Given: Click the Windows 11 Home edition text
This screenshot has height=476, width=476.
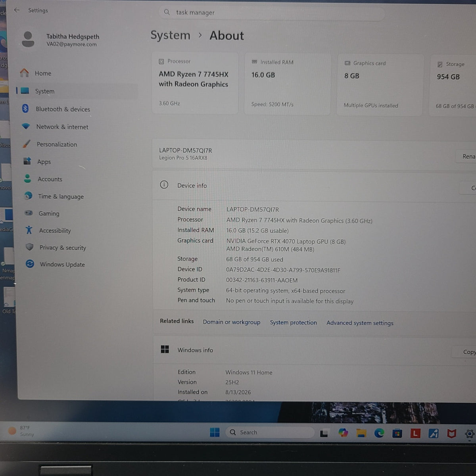Looking at the screenshot, I should 249,372.
